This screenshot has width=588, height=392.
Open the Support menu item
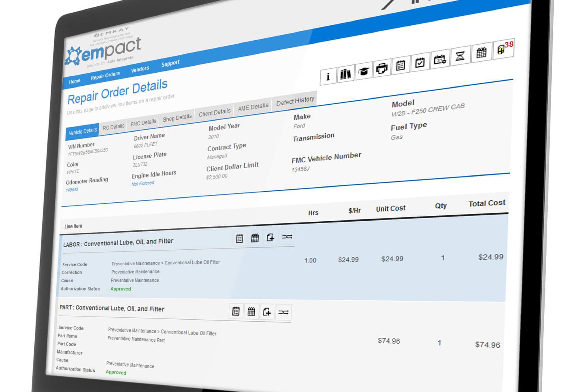(x=171, y=63)
